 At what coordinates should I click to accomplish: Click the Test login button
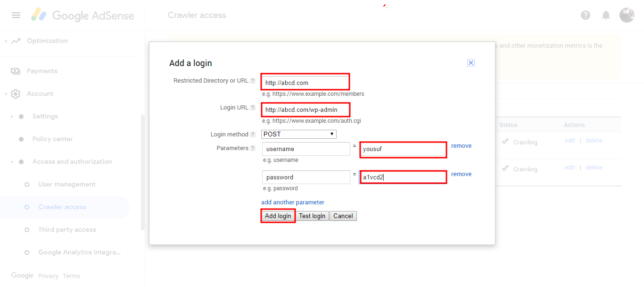312,216
